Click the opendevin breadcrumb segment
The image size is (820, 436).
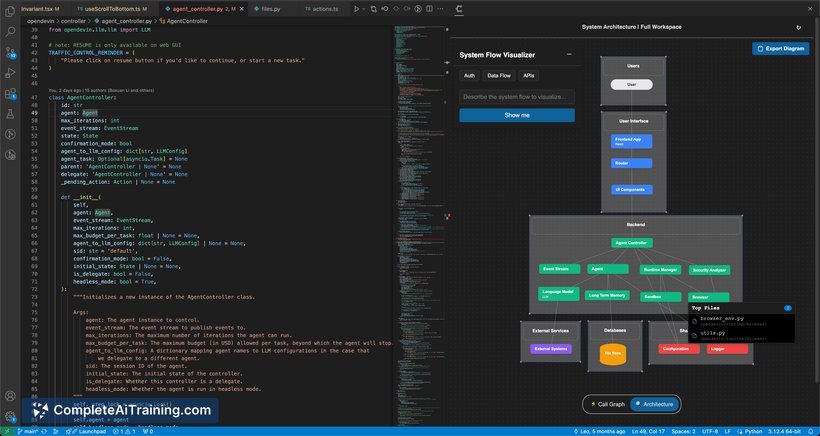[x=42, y=21]
